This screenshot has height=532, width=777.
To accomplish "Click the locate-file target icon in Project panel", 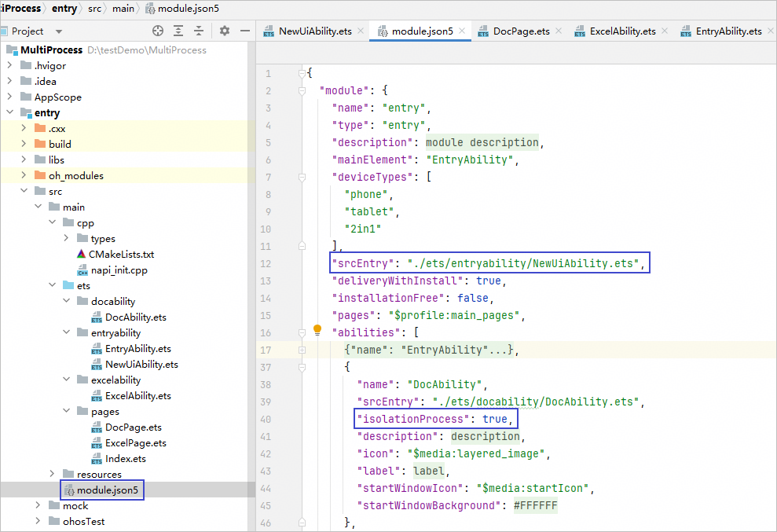I will pos(158,31).
